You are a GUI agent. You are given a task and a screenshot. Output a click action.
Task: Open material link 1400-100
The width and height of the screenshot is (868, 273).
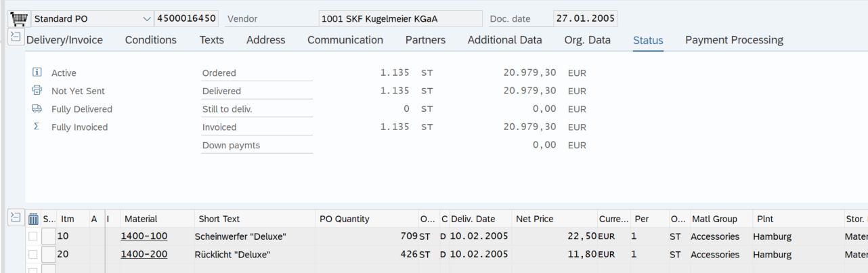point(144,236)
